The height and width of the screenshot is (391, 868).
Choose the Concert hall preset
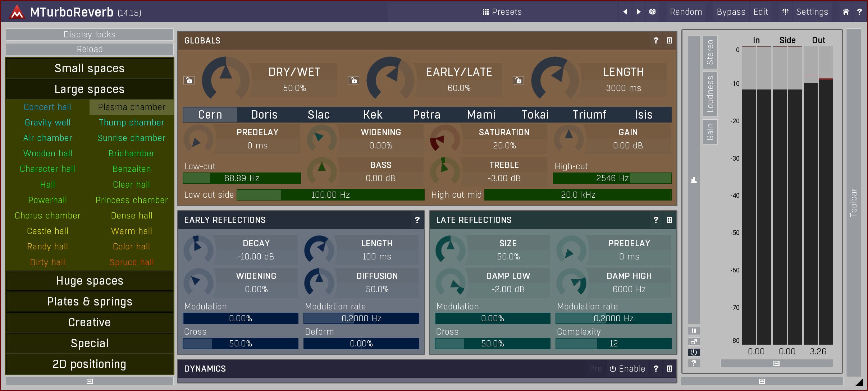click(x=47, y=107)
